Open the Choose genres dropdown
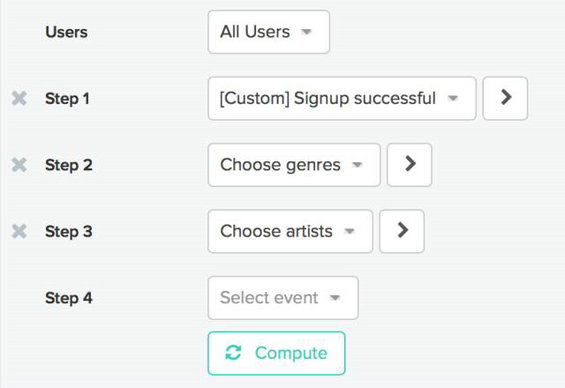The width and height of the screenshot is (565, 388). (294, 165)
